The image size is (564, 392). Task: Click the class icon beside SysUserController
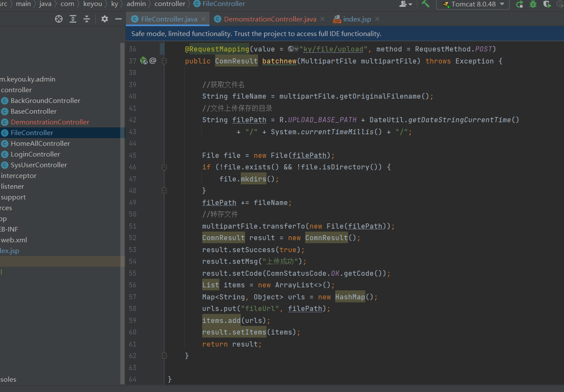pyautogui.click(x=5, y=165)
